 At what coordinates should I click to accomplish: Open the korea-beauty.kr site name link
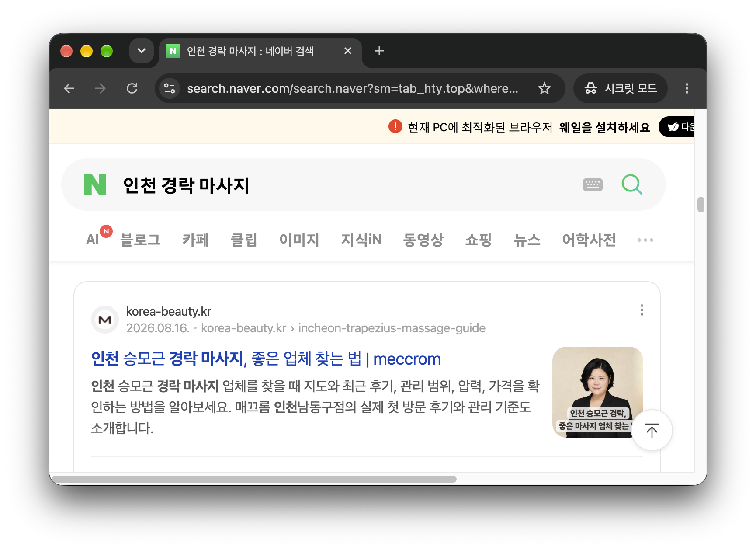tap(169, 311)
